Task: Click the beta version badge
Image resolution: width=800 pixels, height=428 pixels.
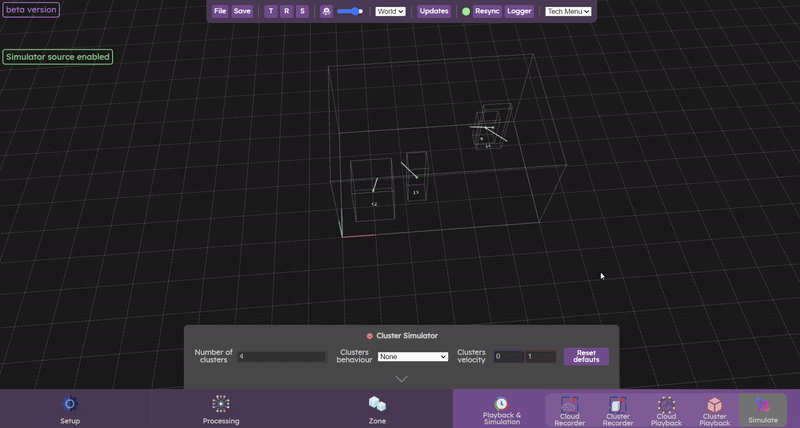Action: (31, 10)
